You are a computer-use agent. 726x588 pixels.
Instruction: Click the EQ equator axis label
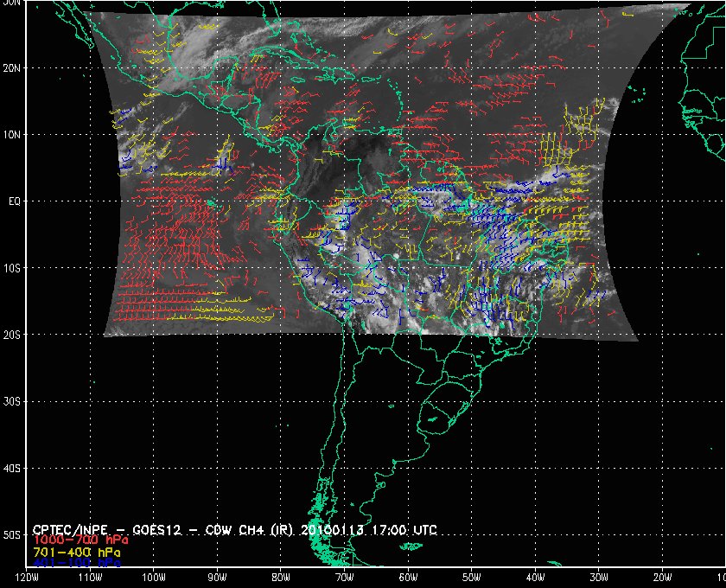(x=15, y=201)
